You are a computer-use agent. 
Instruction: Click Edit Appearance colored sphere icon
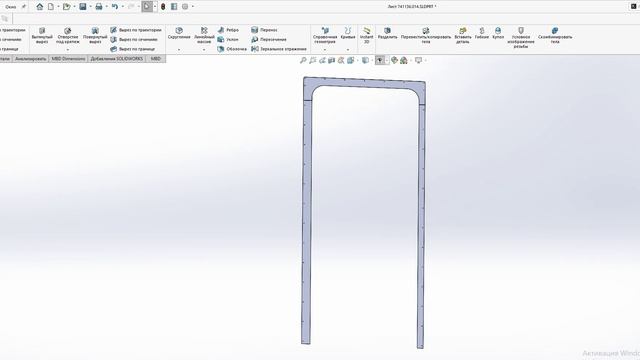coord(394,60)
